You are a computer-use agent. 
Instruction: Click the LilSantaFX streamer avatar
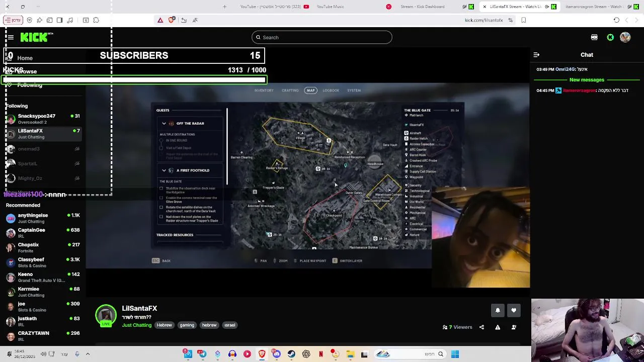[x=106, y=315]
